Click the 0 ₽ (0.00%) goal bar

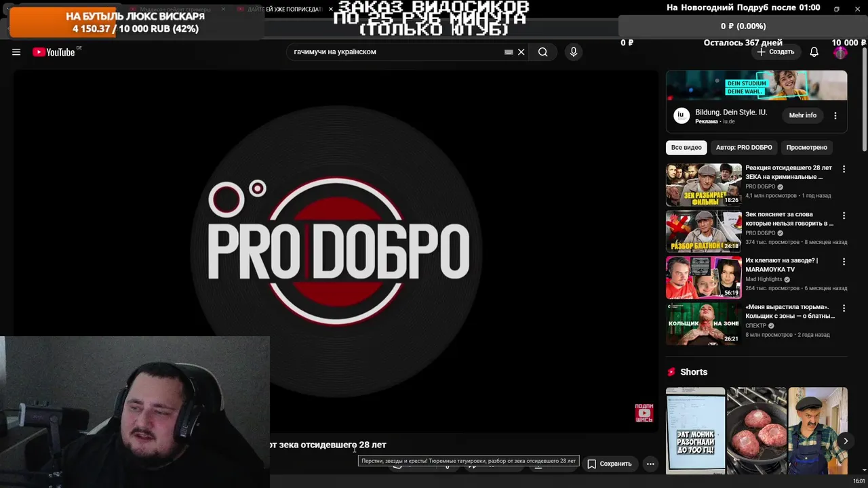point(743,26)
